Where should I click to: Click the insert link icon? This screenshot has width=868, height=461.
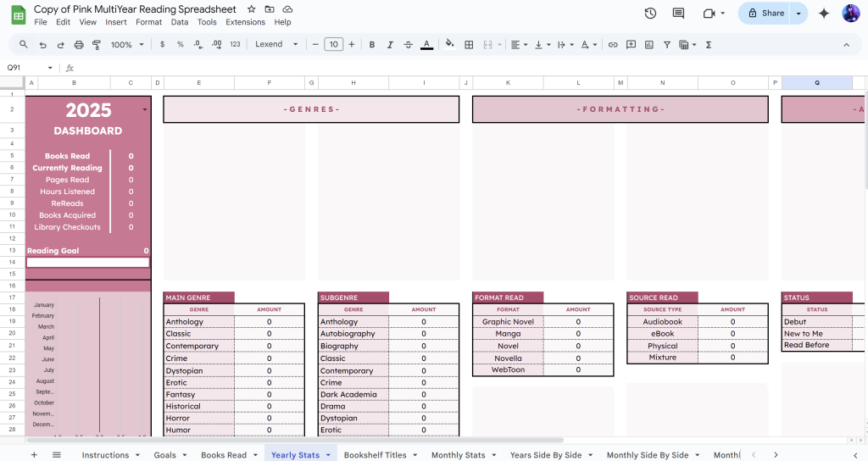coord(613,45)
